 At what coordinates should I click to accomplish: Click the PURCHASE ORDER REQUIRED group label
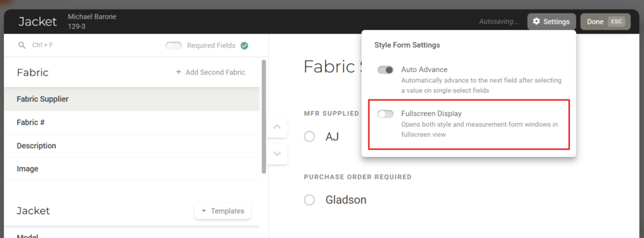(x=358, y=177)
